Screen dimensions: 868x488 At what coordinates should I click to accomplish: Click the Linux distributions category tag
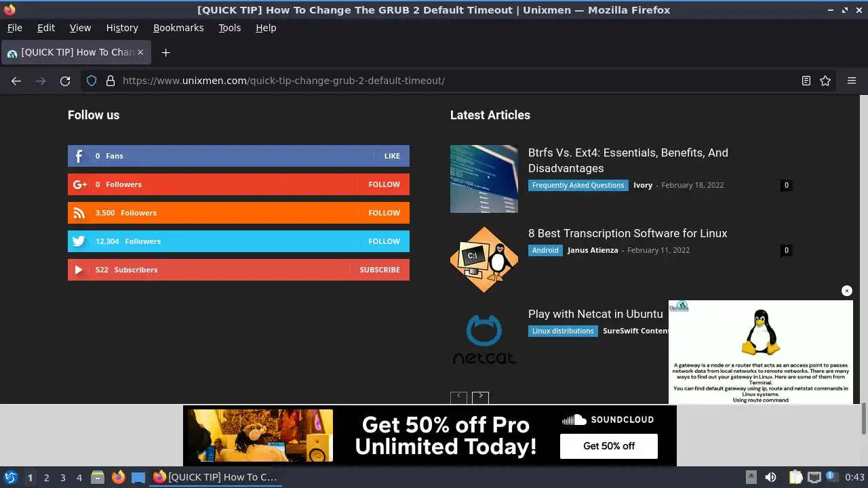pyautogui.click(x=563, y=331)
